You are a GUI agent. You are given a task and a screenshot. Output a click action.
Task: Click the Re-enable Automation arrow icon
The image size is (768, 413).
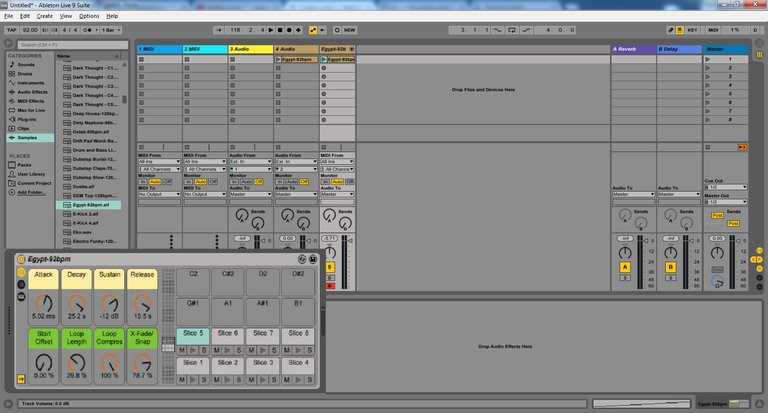pyautogui.click(x=322, y=30)
